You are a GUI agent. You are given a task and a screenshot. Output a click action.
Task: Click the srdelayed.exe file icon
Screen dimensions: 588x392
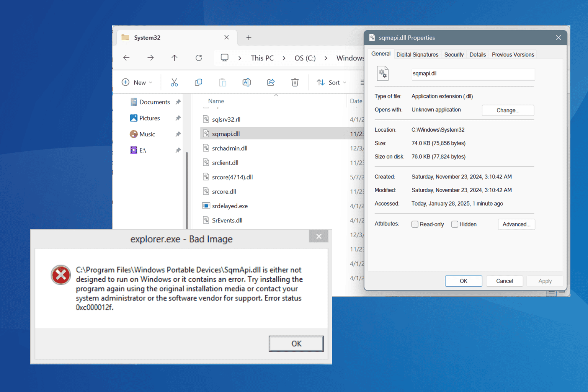click(x=206, y=206)
